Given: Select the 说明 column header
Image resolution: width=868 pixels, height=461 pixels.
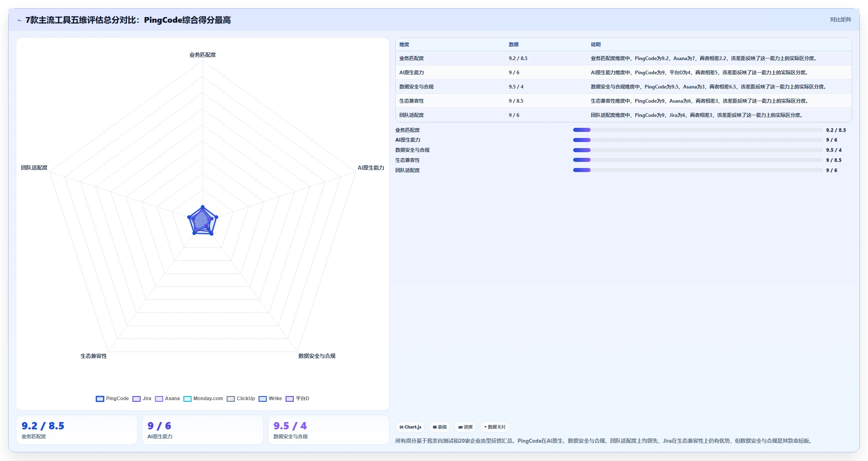Looking at the screenshot, I should tap(595, 45).
